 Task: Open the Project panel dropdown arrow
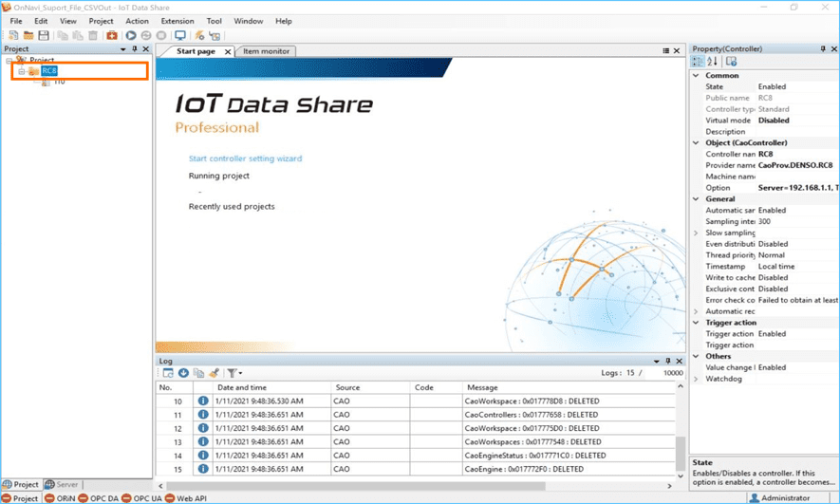[123, 48]
